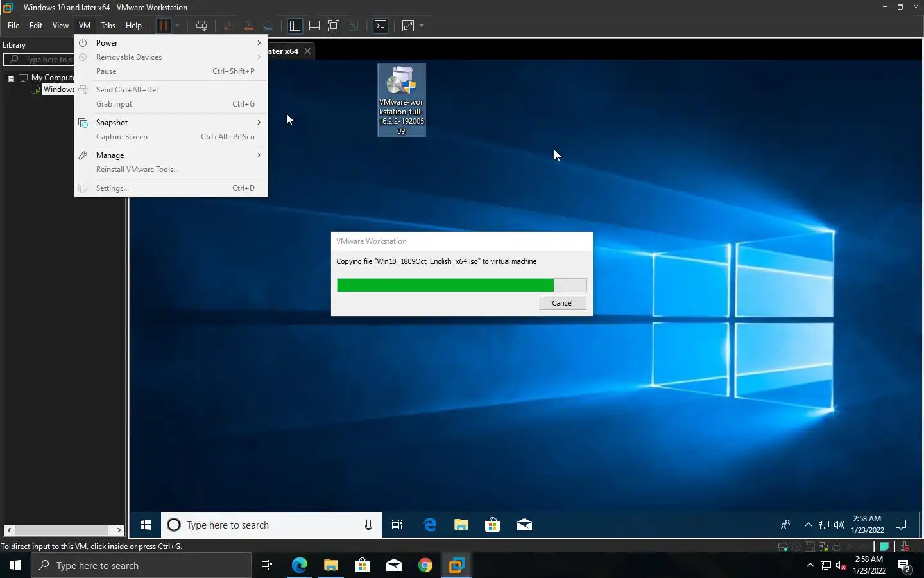Click the Take Snapshot toolbar icon
924x578 pixels.
[x=228, y=26]
